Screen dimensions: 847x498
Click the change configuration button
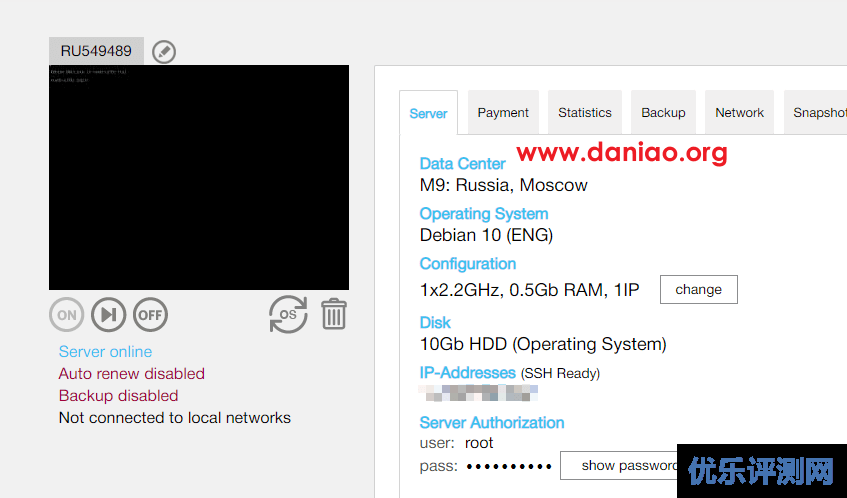[x=698, y=290]
